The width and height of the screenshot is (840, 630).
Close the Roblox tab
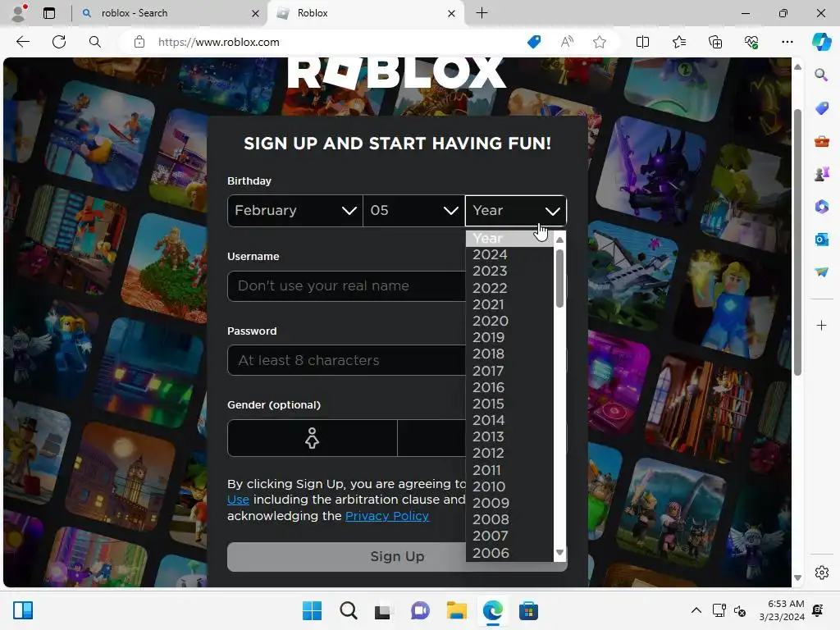[x=452, y=13]
